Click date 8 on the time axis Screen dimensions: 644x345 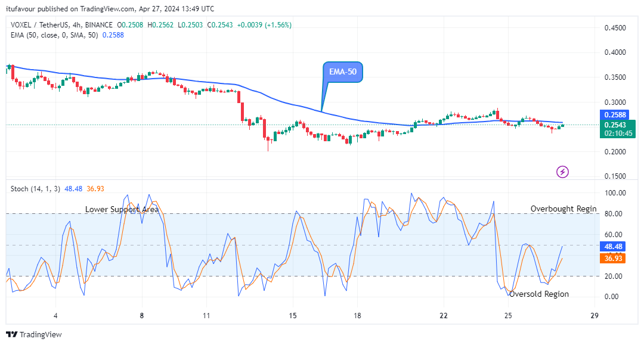[x=142, y=315]
